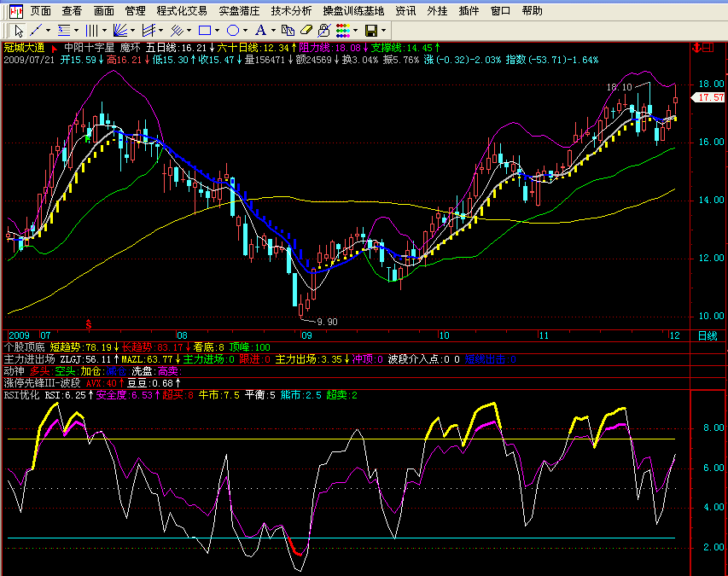The height and width of the screenshot is (576, 728).
Task: Click the eraser tool icon
Action: click(305, 31)
